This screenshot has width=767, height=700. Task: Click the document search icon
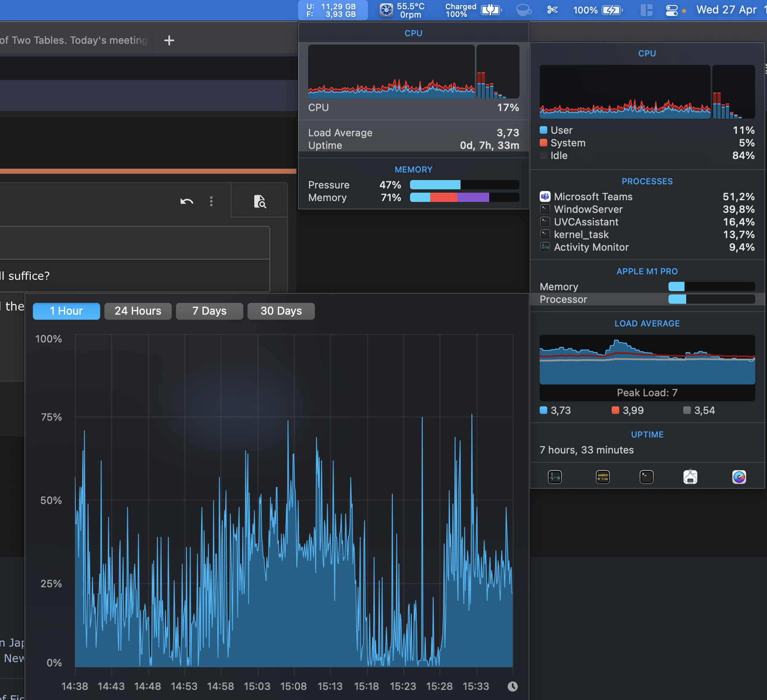260,202
